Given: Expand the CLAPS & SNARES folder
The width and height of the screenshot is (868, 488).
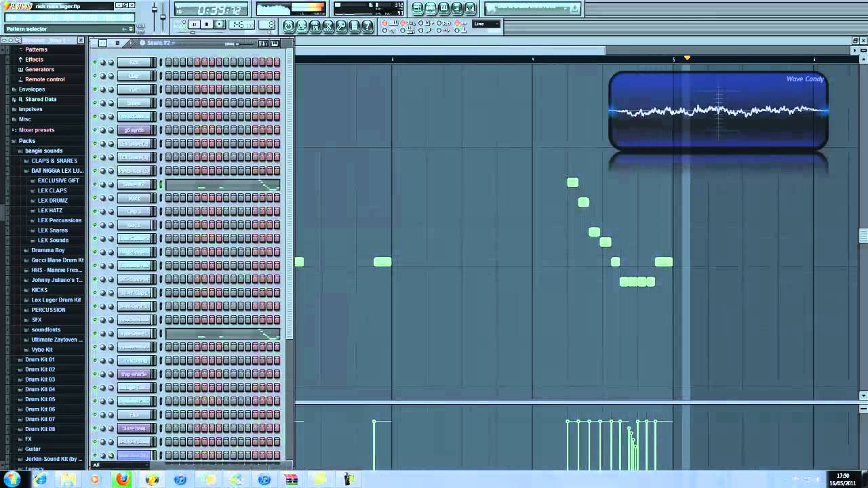Looking at the screenshot, I should [54, 161].
